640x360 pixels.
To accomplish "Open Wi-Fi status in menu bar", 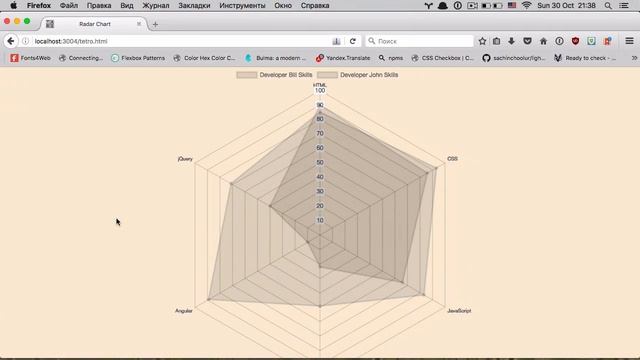I will pos(527,5).
